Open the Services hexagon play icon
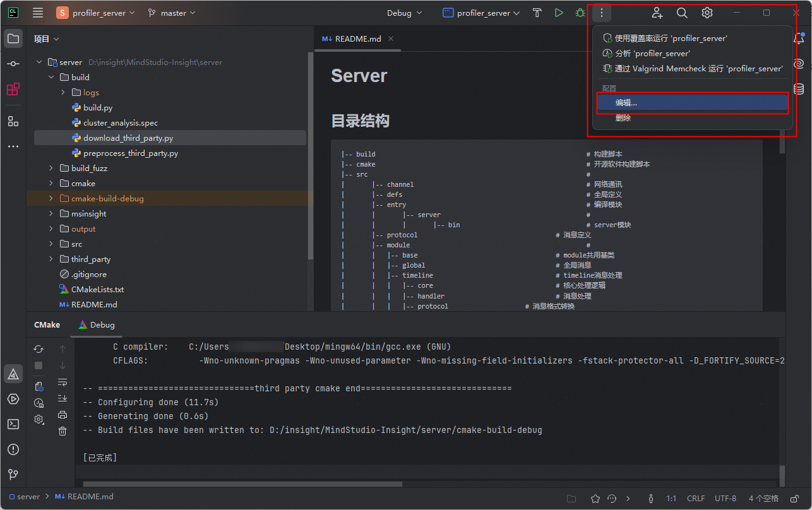This screenshot has width=812, height=510. (x=13, y=399)
